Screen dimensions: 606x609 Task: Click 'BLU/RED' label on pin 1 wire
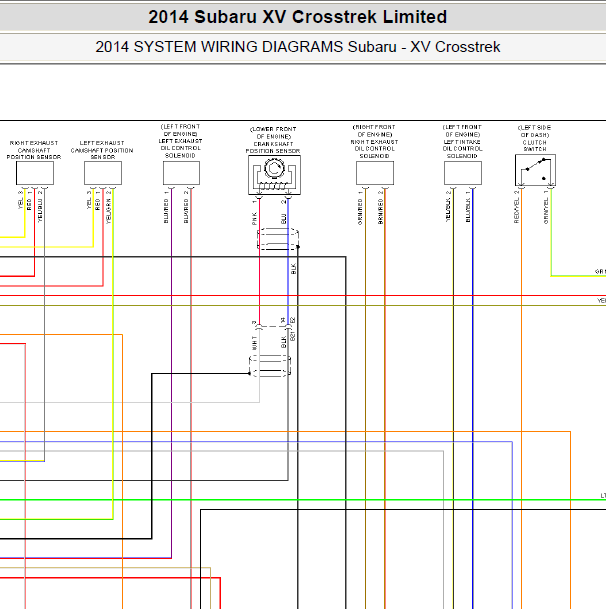pyautogui.click(x=167, y=211)
